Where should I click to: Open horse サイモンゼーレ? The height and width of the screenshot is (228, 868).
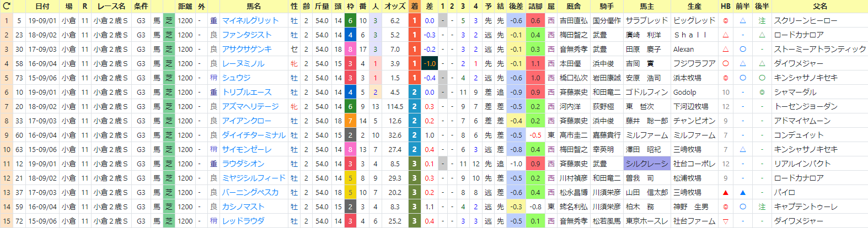[x=247, y=149]
